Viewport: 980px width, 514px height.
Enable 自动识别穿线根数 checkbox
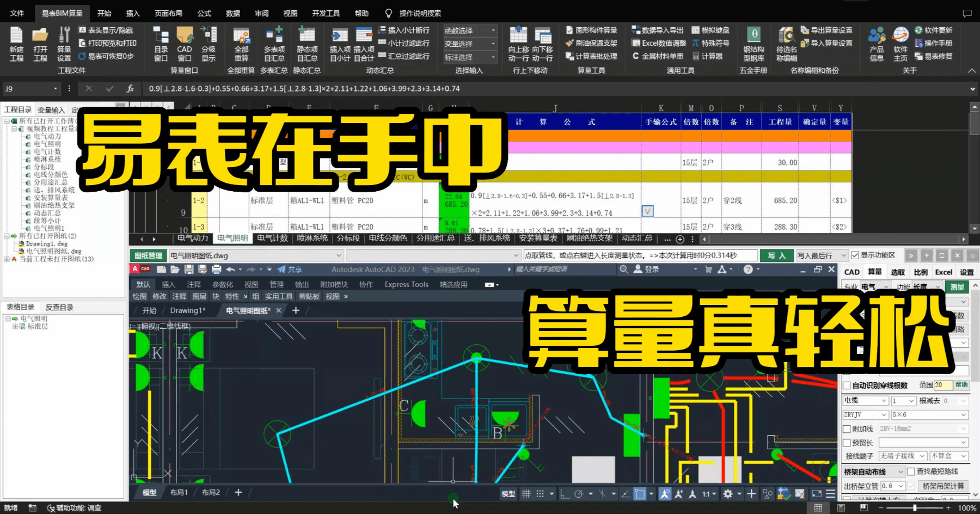click(847, 385)
